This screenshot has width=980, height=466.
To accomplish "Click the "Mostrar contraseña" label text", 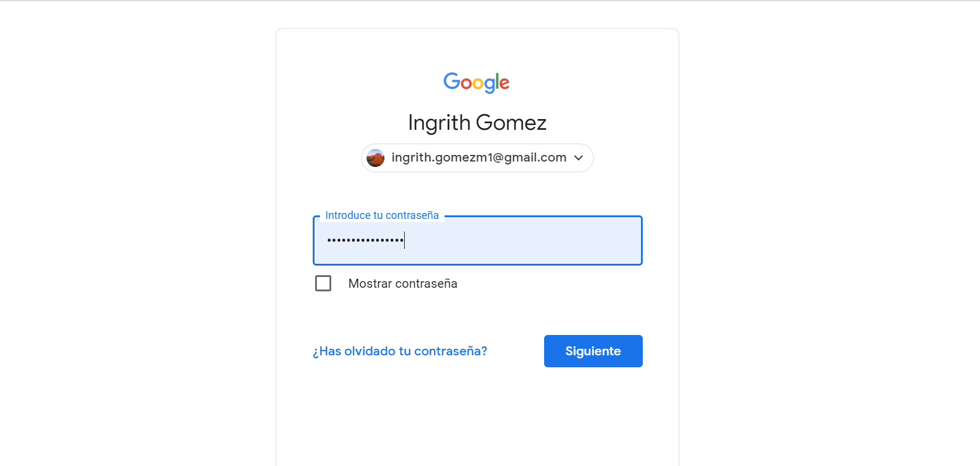I will (x=402, y=284).
